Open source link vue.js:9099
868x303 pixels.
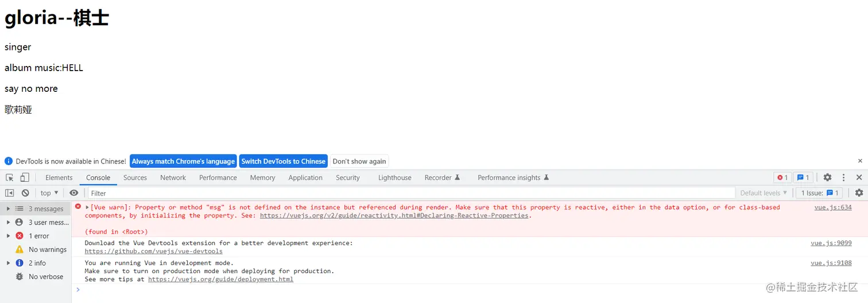[x=831, y=243]
